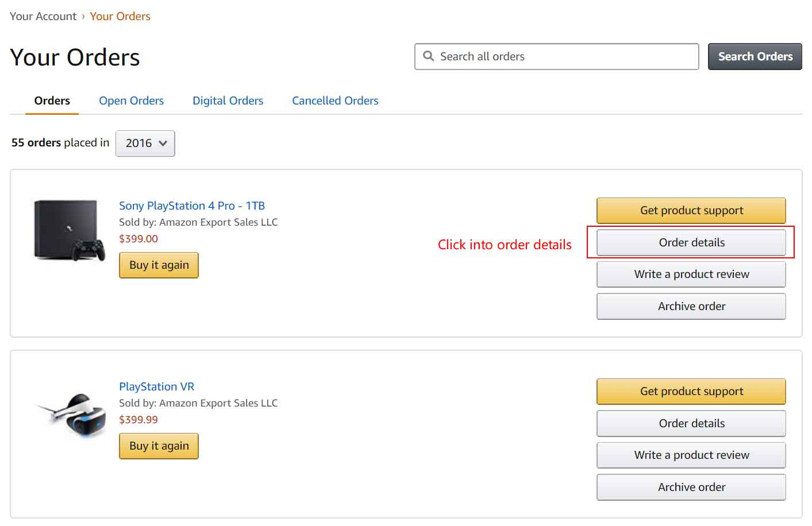Image resolution: width=812 pixels, height=526 pixels.
Task: Select the Orders tab
Action: click(x=52, y=100)
